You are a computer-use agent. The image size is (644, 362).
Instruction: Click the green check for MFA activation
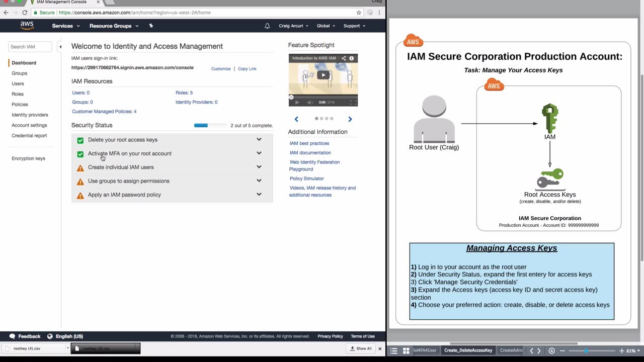[80, 154]
